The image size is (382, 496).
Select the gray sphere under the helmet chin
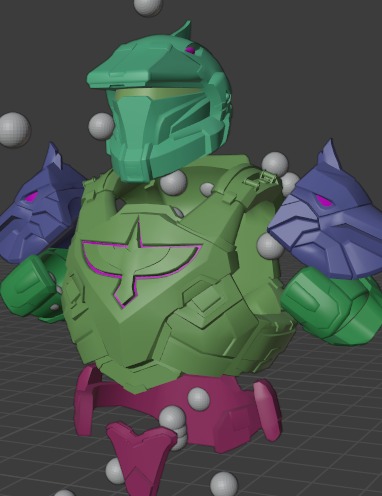tap(173, 183)
